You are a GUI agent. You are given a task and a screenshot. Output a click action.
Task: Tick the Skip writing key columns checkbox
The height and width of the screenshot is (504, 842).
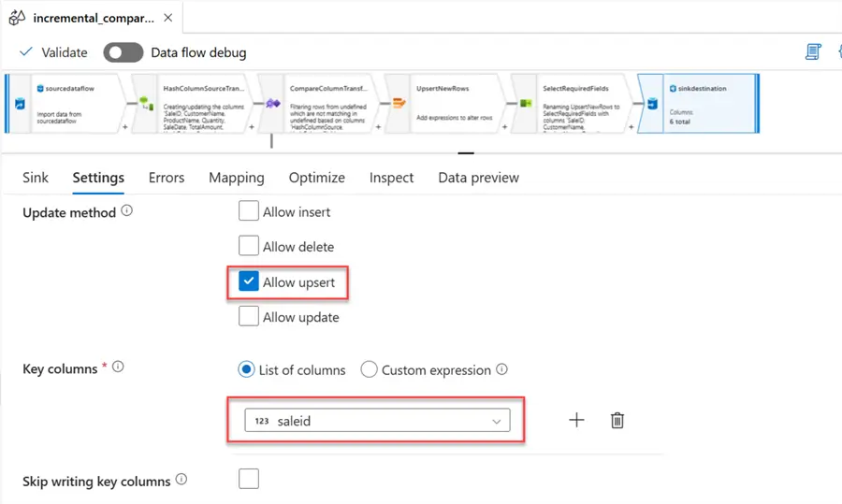[x=249, y=480]
